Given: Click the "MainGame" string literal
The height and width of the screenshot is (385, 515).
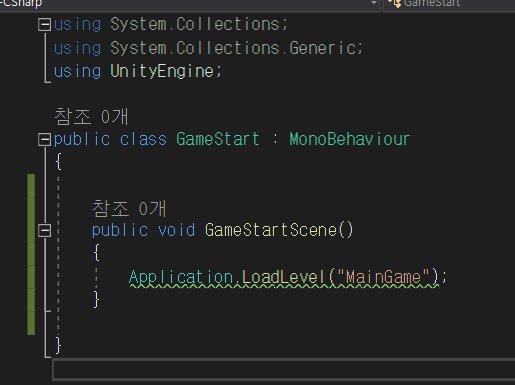Looking at the screenshot, I should click(x=383, y=277).
